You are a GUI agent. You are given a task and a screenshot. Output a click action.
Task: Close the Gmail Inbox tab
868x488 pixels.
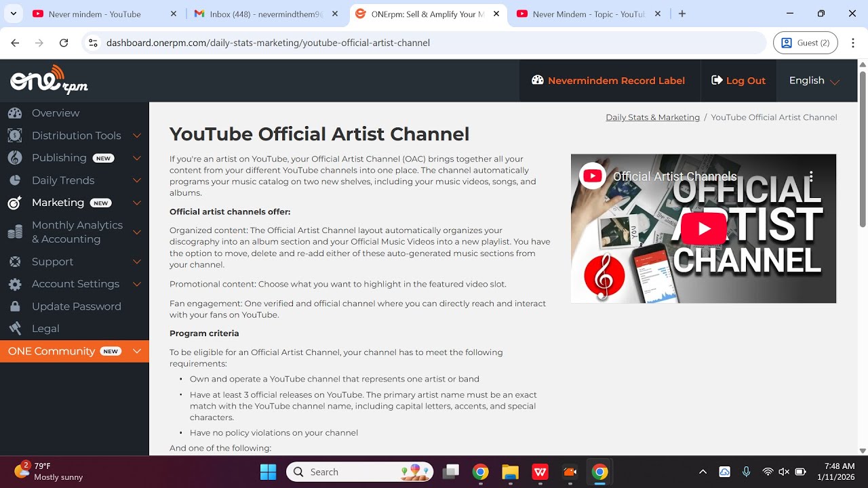(335, 14)
